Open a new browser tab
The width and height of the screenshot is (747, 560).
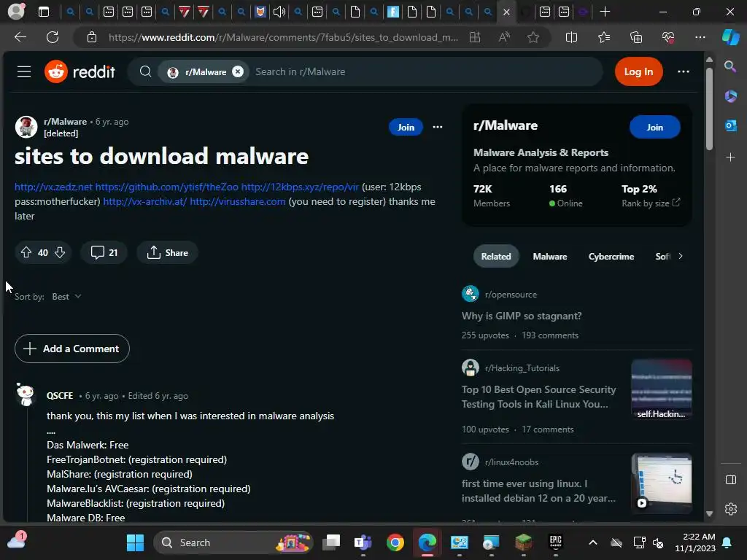pos(605,12)
